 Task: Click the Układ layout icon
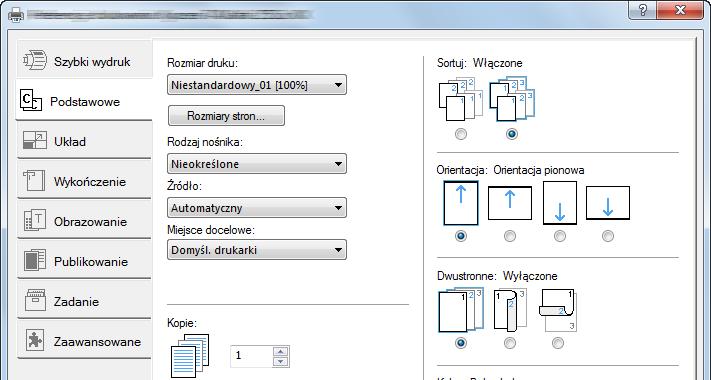point(35,141)
